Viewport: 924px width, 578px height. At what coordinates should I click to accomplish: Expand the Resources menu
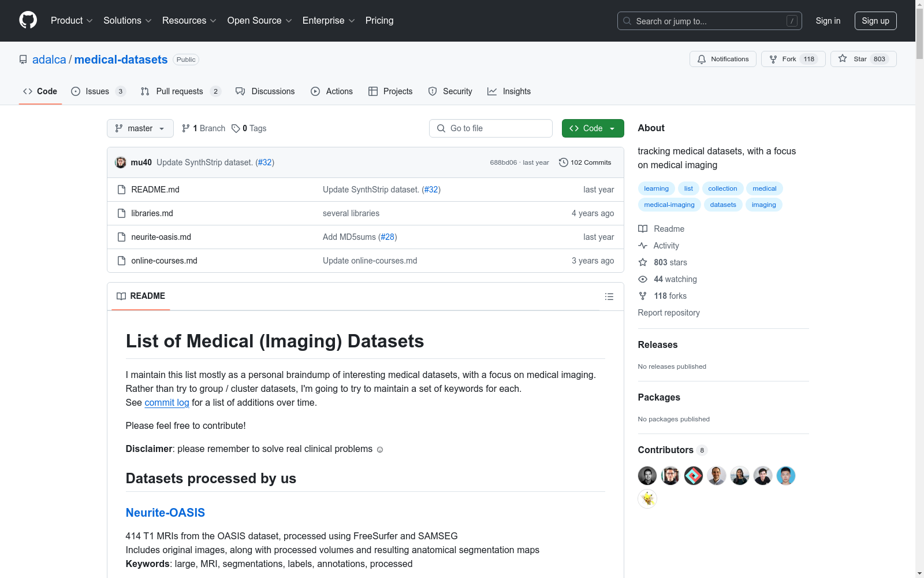click(x=189, y=21)
